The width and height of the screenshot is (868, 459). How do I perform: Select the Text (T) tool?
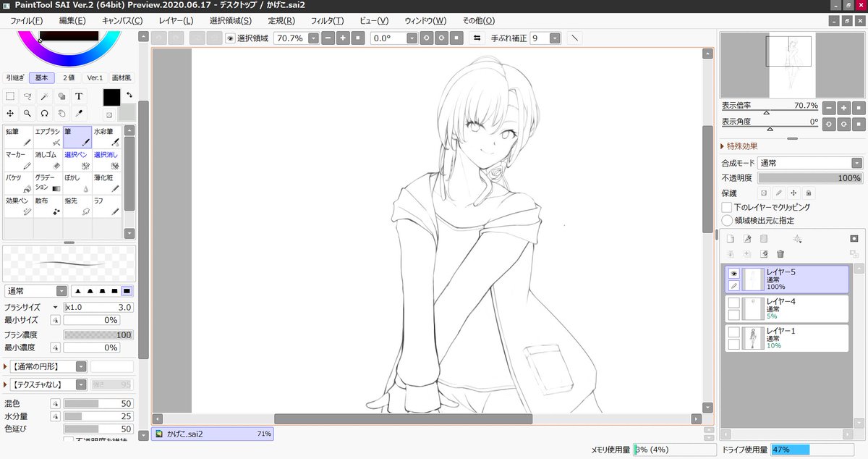click(79, 96)
